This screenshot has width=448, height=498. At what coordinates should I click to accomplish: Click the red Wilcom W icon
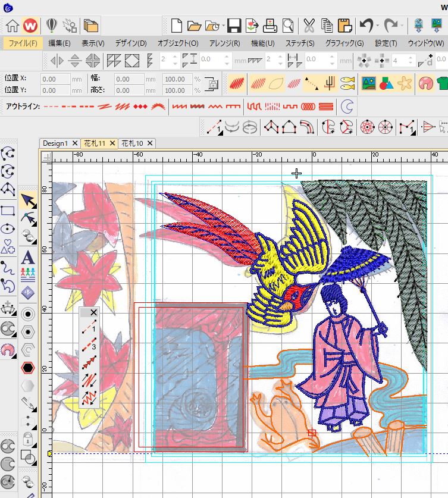pyautogui.click(x=30, y=26)
